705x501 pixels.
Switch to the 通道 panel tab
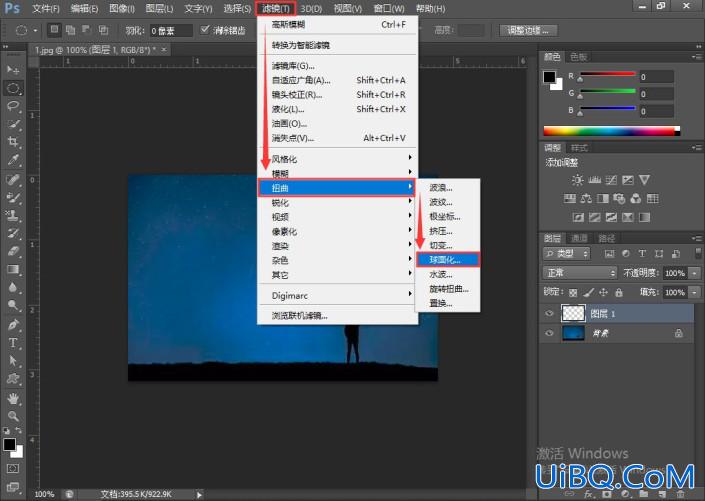(x=579, y=238)
